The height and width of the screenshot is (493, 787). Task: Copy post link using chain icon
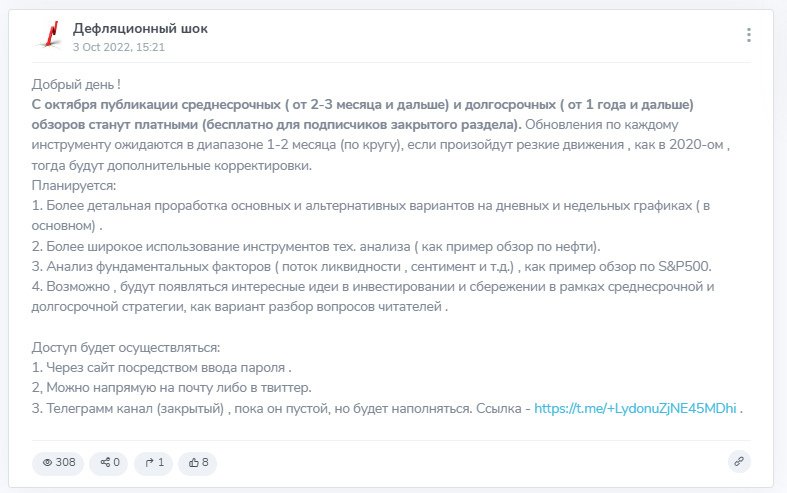[739, 462]
